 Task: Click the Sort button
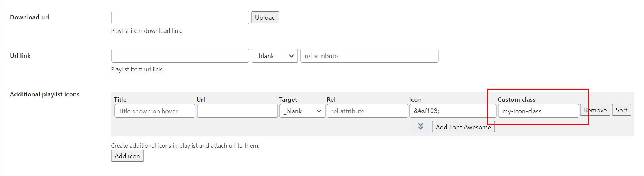(621, 110)
